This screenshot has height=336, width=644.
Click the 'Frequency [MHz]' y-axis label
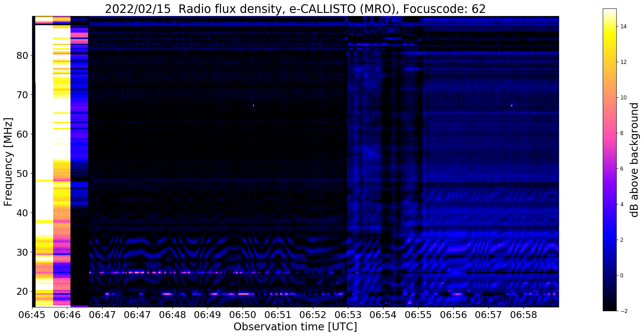point(8,162)
